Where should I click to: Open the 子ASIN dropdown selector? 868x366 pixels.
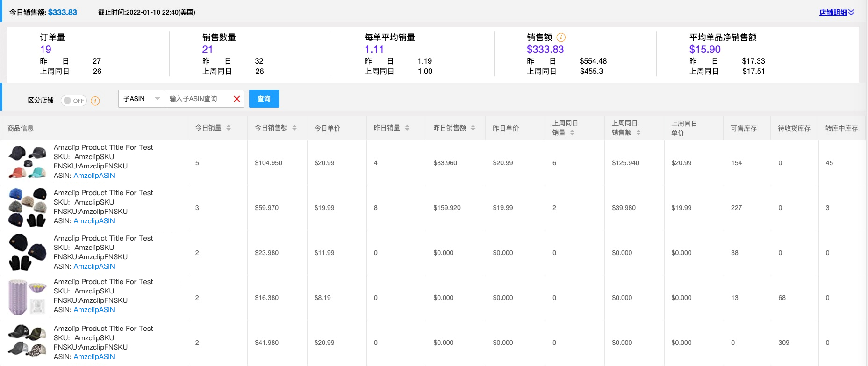[x=141, y=99]
